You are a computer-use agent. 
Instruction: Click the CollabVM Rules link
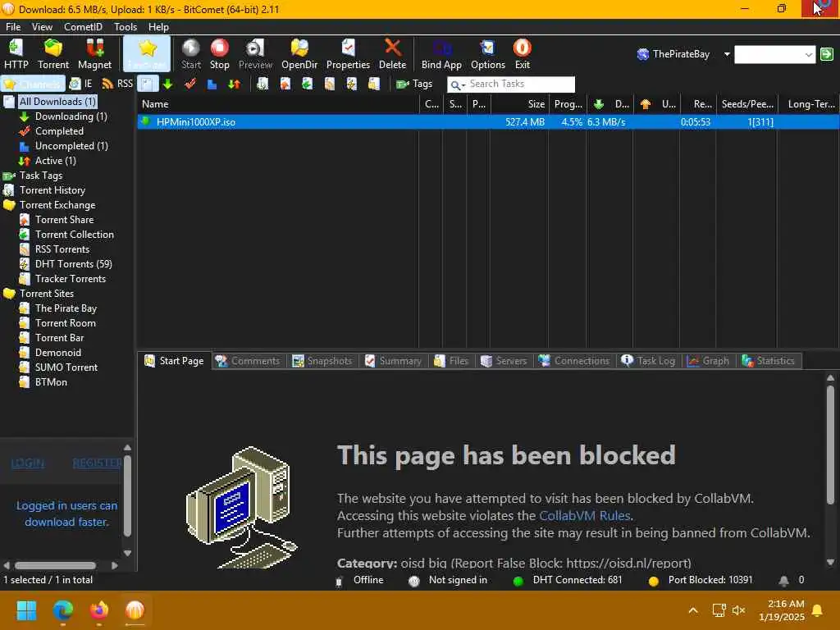coord(584,516)
